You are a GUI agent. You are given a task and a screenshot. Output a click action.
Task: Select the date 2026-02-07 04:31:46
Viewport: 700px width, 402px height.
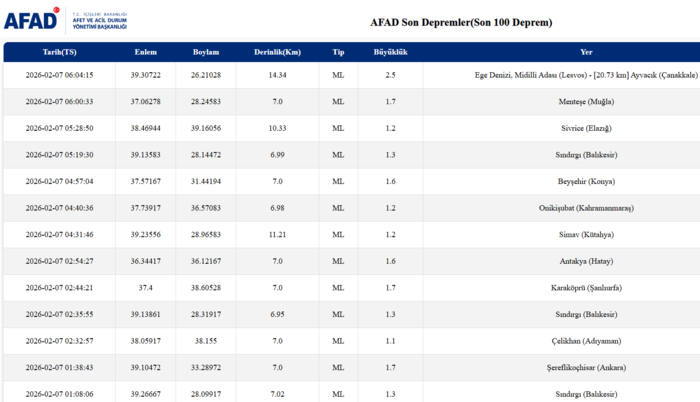tap(59, 234)
